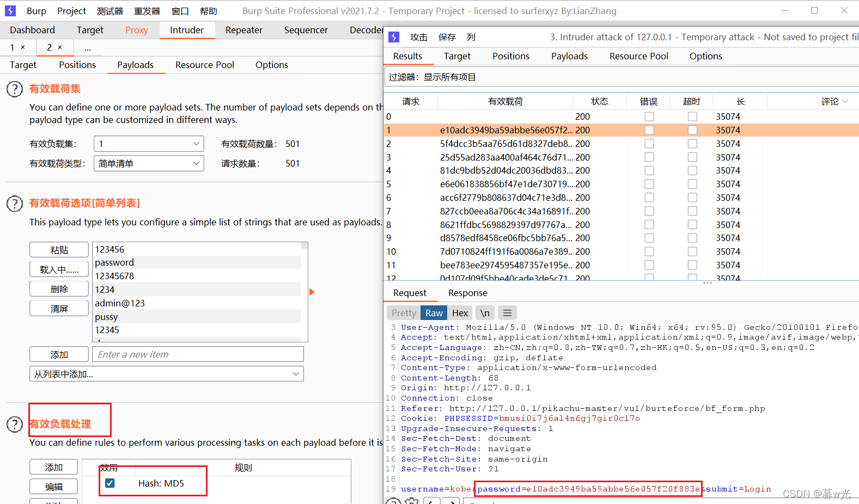
Task: Open the 窗口 menu
Action: tap(180, 11)
